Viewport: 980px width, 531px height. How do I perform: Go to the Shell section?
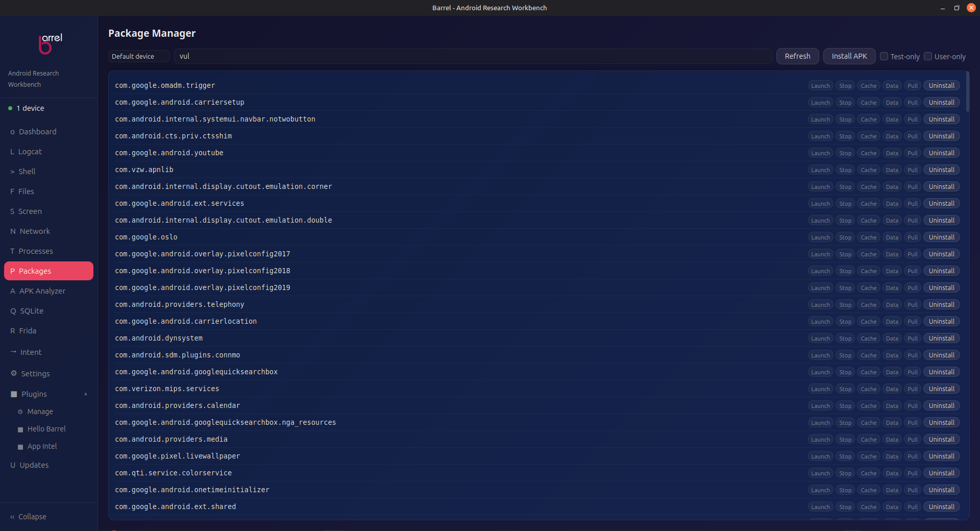[x=48, y=172]
